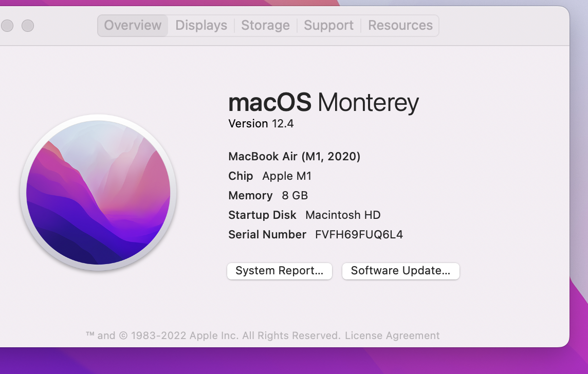588x374 pixels.
Task: Click the macOS Monterey logo image
Action: [98, 192]
